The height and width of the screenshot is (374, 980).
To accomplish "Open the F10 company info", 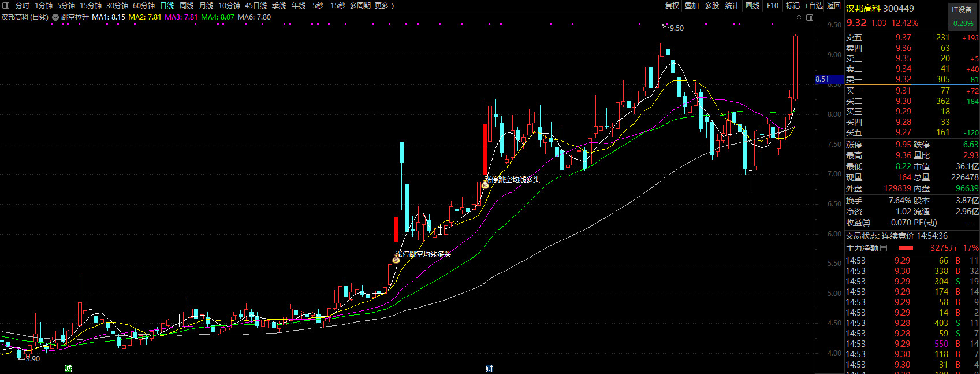I will [x=773, y=5].
